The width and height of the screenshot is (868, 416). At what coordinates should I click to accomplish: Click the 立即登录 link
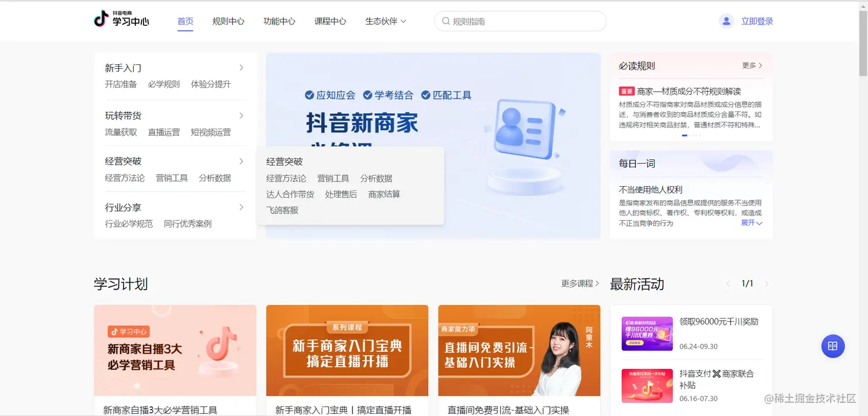[x=757, y=21]
